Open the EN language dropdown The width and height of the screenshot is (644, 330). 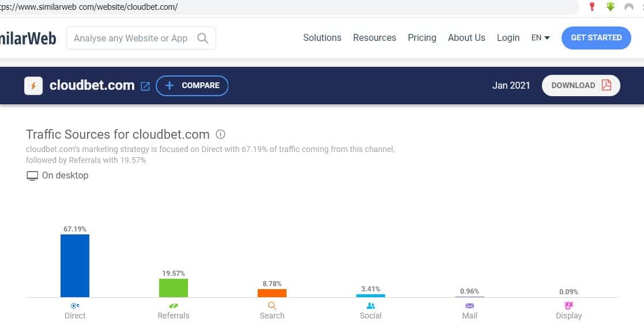(x=540, y=38)
